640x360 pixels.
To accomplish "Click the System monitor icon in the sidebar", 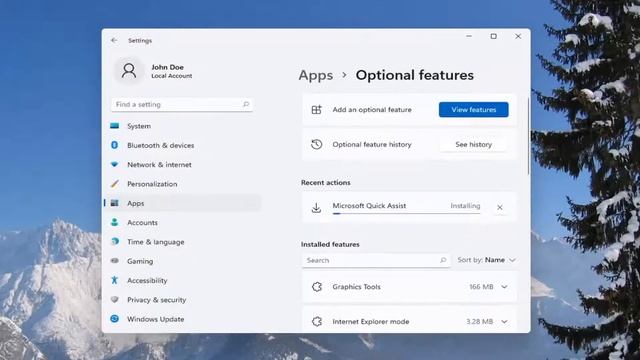I will click(x=115, y=126).
